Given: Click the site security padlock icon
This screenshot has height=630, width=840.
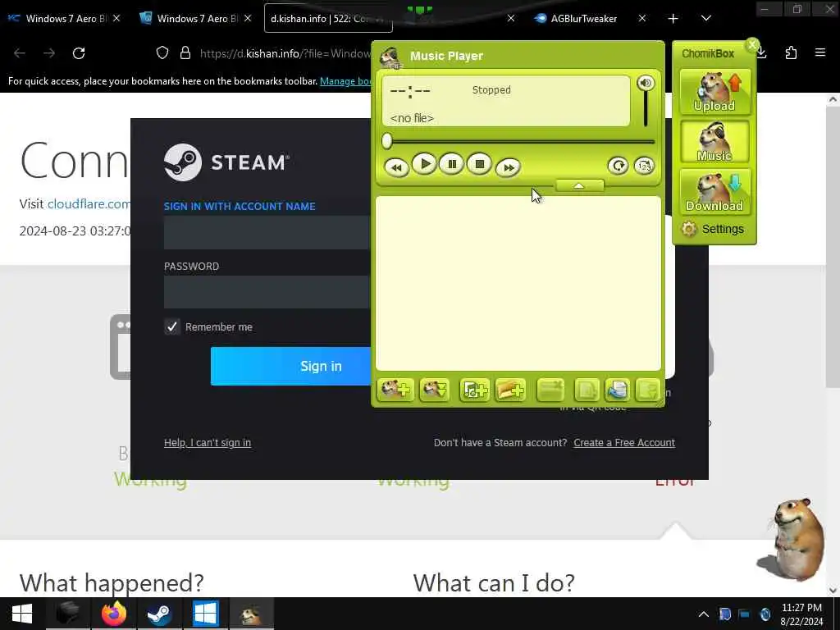Looking at the screenshot, I should (185, 52).
